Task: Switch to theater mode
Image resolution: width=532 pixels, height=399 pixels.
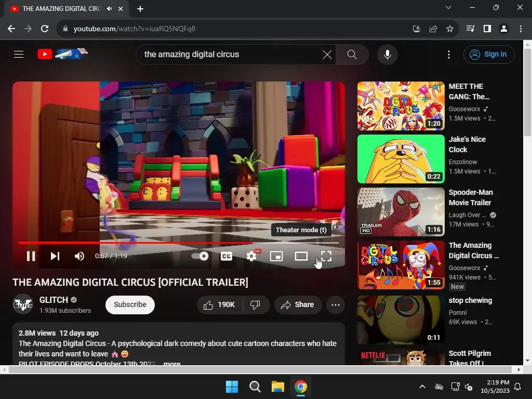Action: 301,256
